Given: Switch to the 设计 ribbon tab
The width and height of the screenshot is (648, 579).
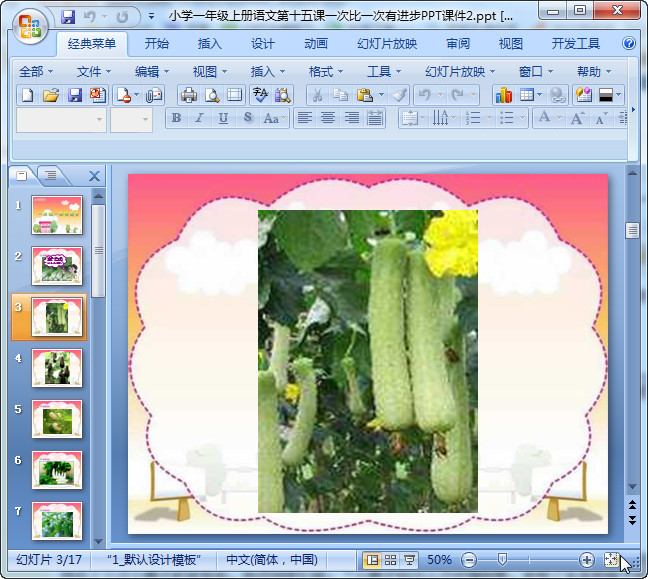Looking at the screenshot, I should click(x=262, y=43).
